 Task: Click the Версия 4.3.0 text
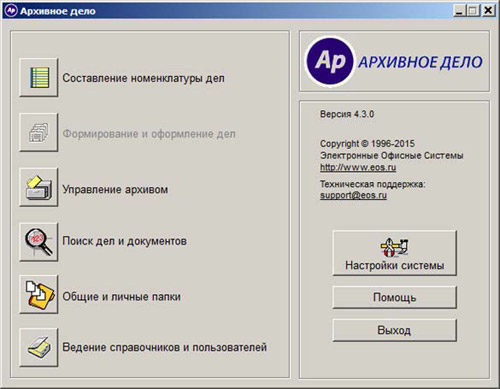pyautogui.click(x=347, y=114)
